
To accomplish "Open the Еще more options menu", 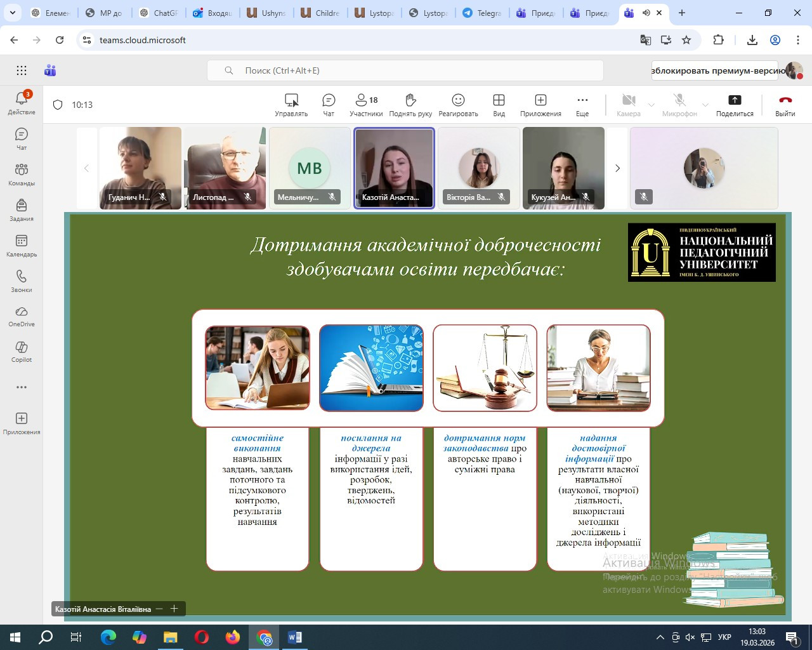I will [582, 105].
